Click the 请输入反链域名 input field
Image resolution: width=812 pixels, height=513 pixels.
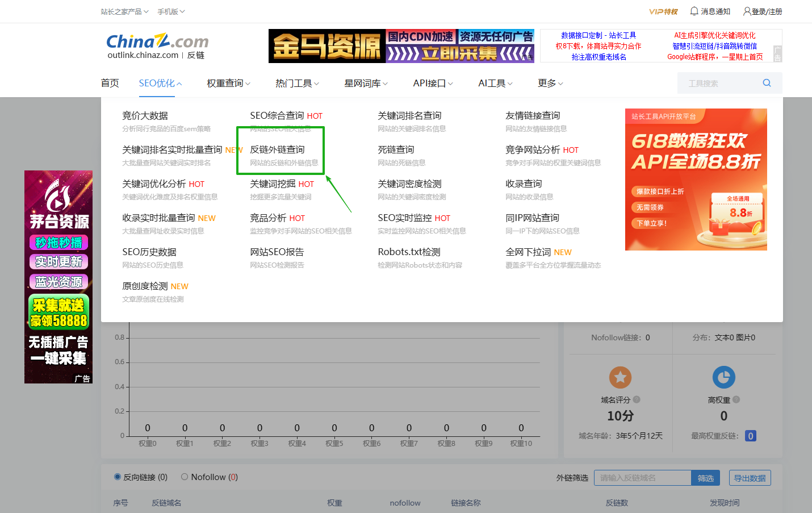point(642,478)
